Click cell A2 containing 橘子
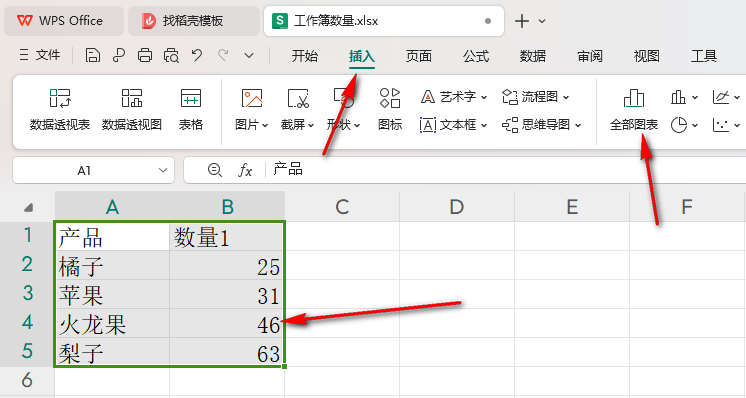The image size is (746, 398). pos(112,265)
